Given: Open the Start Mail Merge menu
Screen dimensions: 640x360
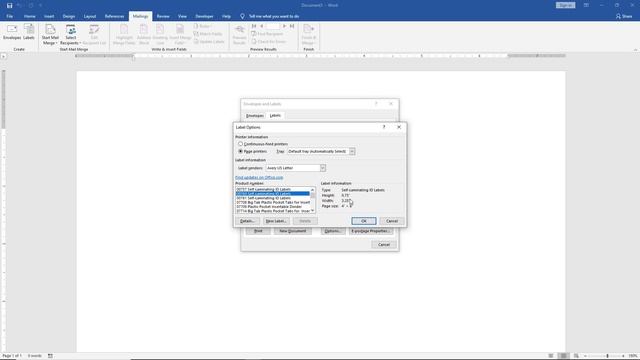Looking at the screenshot, I should pyautogui.click(x=50, y=35).
